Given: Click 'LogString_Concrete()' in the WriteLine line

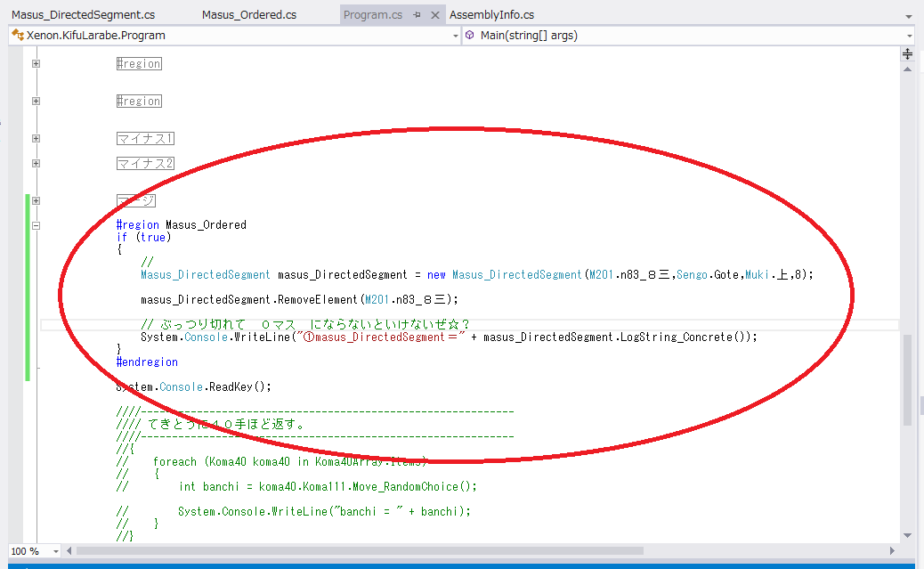Looking at the screenshot, I should pyautogui.click(x=683, y=337).
